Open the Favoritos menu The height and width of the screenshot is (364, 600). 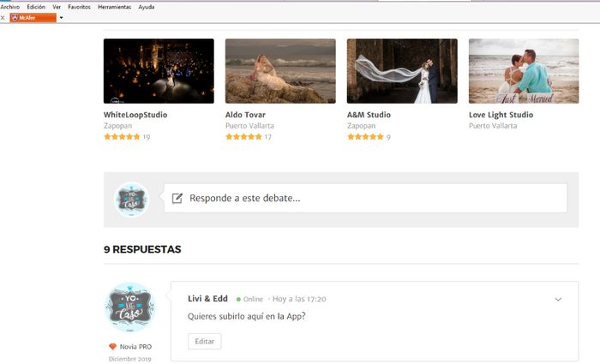pos(79,6)
